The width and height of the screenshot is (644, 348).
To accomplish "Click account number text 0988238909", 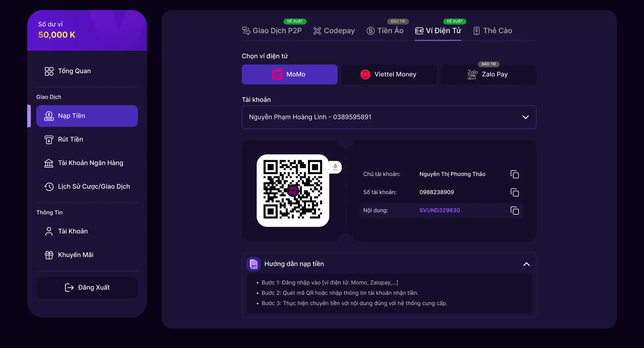I will point(437,192).
